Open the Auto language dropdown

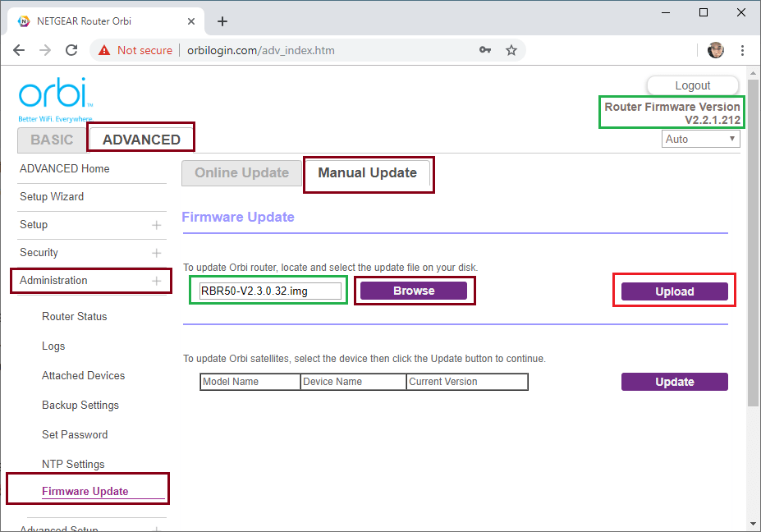(x=700, y=140)
